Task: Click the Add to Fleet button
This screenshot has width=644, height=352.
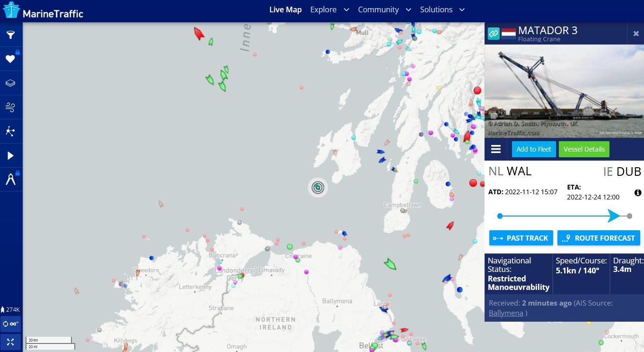Action: click(534, 149)
